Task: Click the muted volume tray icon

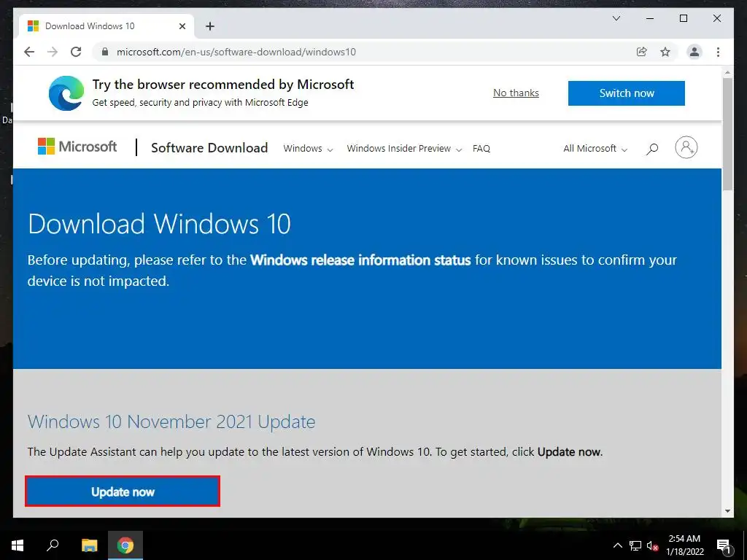Action: (x=652, y=545)
